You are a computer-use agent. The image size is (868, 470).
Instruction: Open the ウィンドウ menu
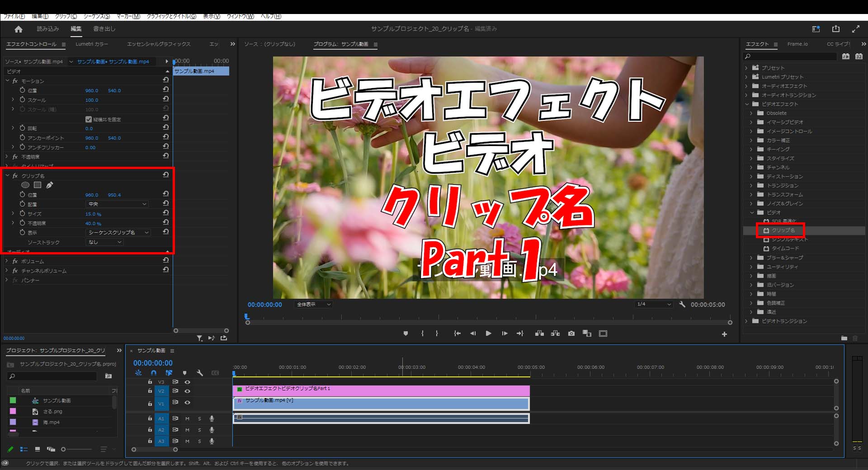point(240,16)
